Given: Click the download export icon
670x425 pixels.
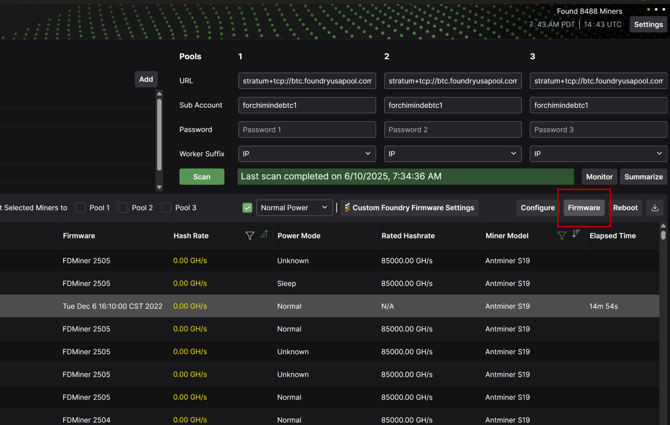Looking at the screenshot, I should coord(655,208).
